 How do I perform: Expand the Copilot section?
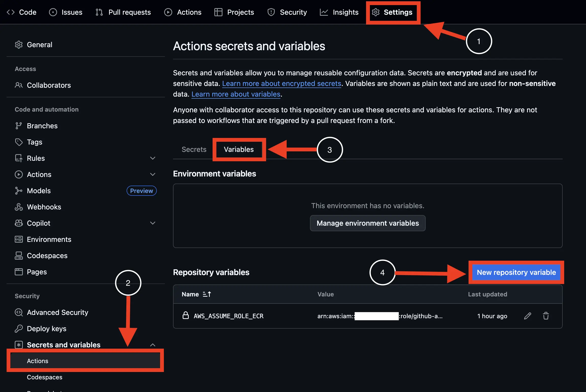(x=153, y=223)
